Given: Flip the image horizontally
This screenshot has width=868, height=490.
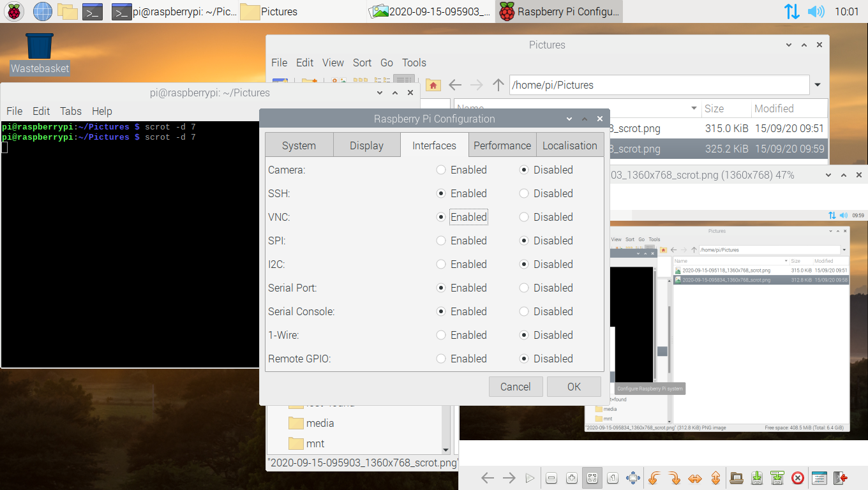Looking at the screenshot, I should (x=695, y=478).
